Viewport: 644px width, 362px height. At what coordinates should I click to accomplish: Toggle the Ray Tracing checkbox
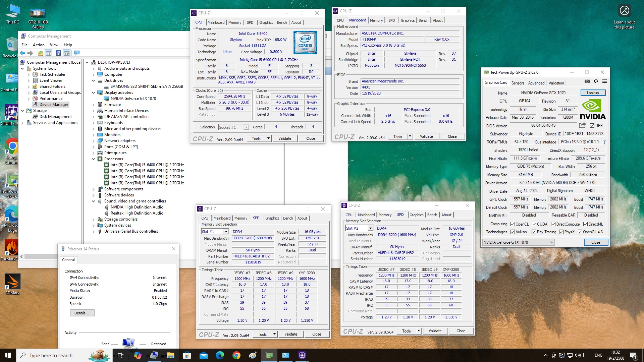pos(534,232)
